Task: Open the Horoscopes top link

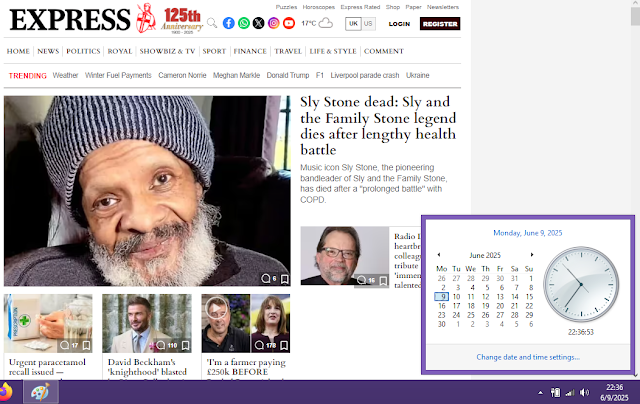Action: [319, 7]
